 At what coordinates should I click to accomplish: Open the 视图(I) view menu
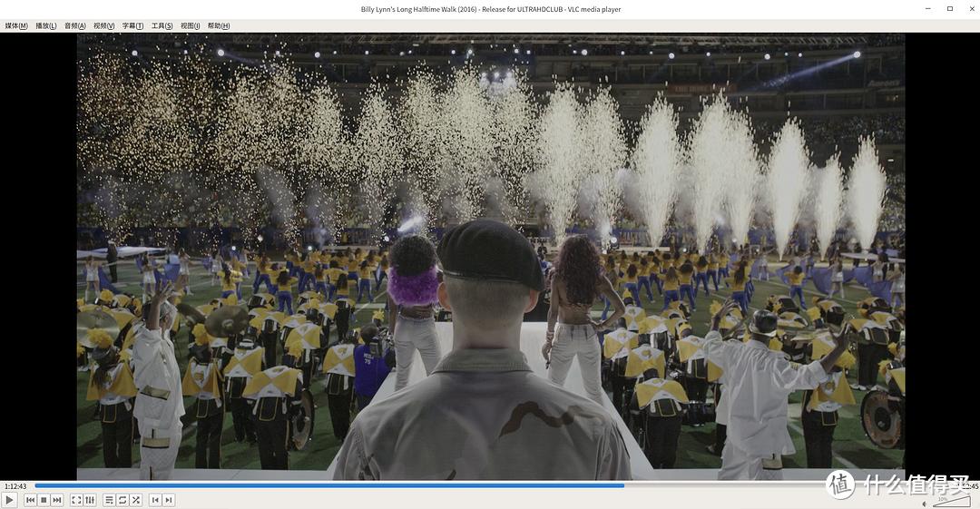point(190,25)
